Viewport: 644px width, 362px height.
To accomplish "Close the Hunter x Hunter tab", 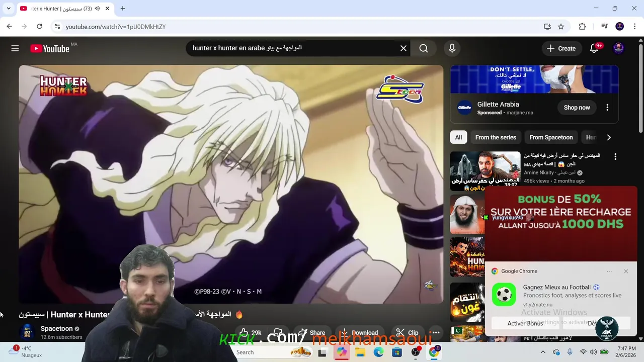I will point(107,9).
